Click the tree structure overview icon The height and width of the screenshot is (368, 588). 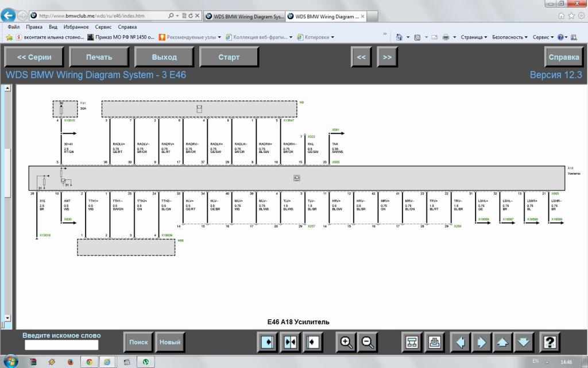click(412, 342)
